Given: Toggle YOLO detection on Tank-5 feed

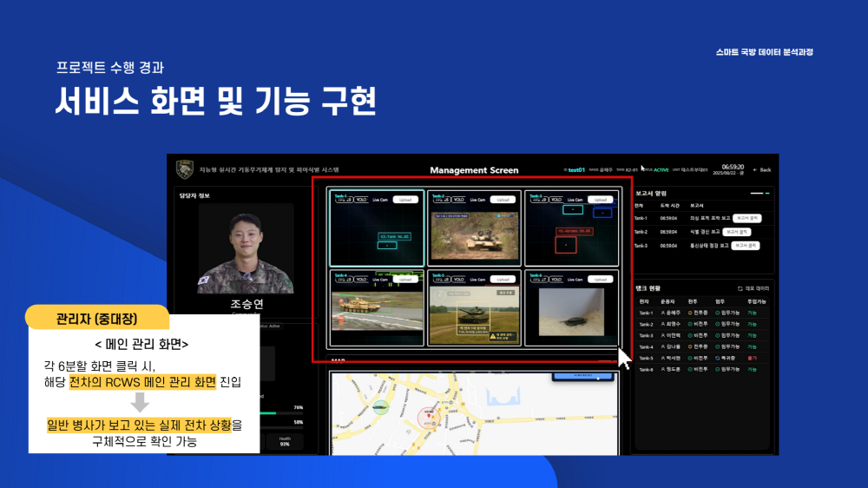Looking at the screenshot, I should (458, 280).
